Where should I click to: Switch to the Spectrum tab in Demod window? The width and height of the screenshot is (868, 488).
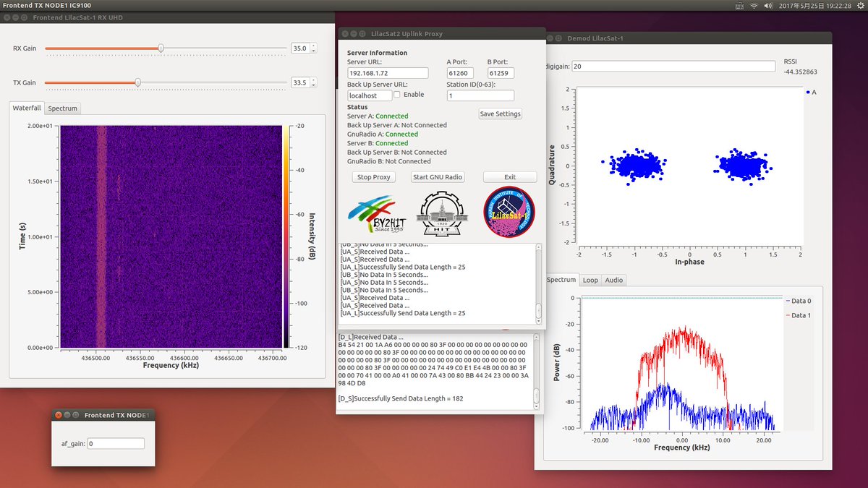coord(561,280)
